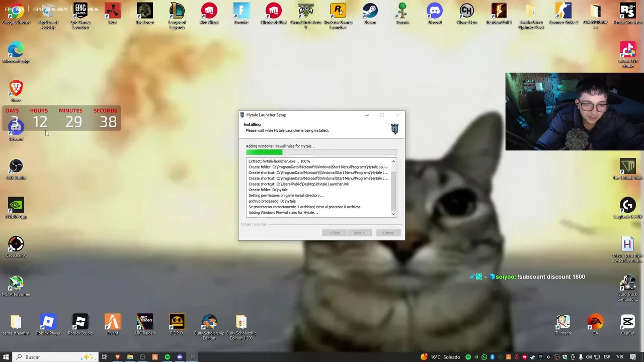Select the Euro Truck Simulator 2 icon
Viewport: 644px width, 362px height.
627,288
